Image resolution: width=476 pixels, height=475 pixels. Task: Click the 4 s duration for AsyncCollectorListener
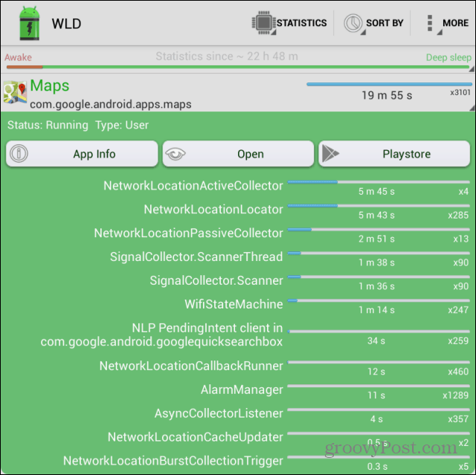tap(376, 419)
